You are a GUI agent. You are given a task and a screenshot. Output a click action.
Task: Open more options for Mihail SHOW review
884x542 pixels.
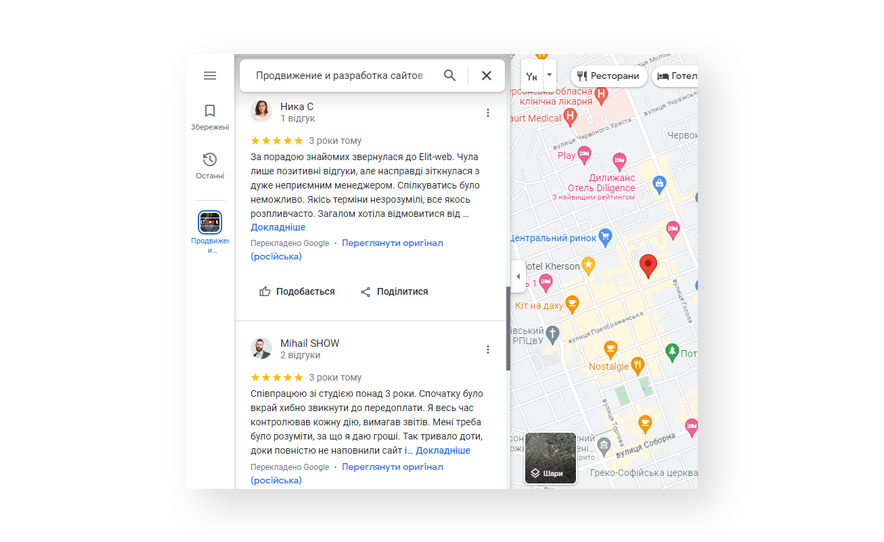488,350
